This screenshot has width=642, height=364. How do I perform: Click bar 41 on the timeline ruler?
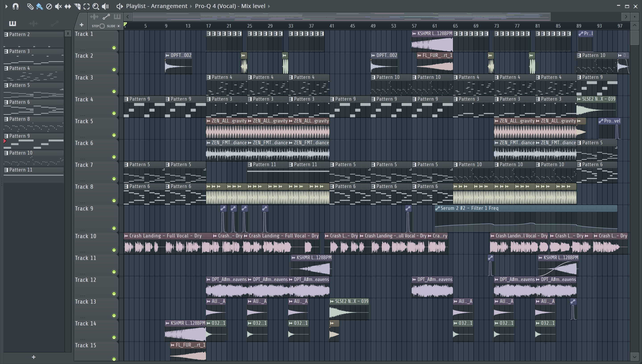[332, 26]
